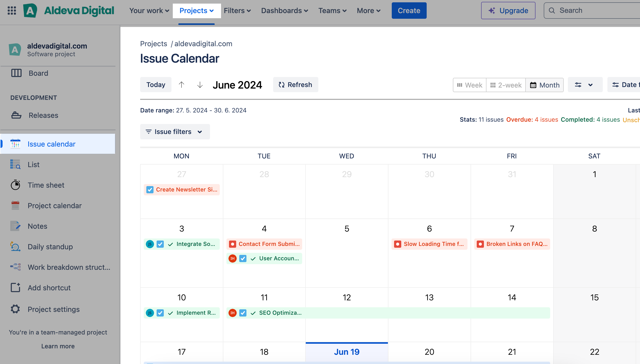Open Notes in the sidebar
The width and height of the screenshot is (640, 364).
pyautogui.click(x=37, y=226)
